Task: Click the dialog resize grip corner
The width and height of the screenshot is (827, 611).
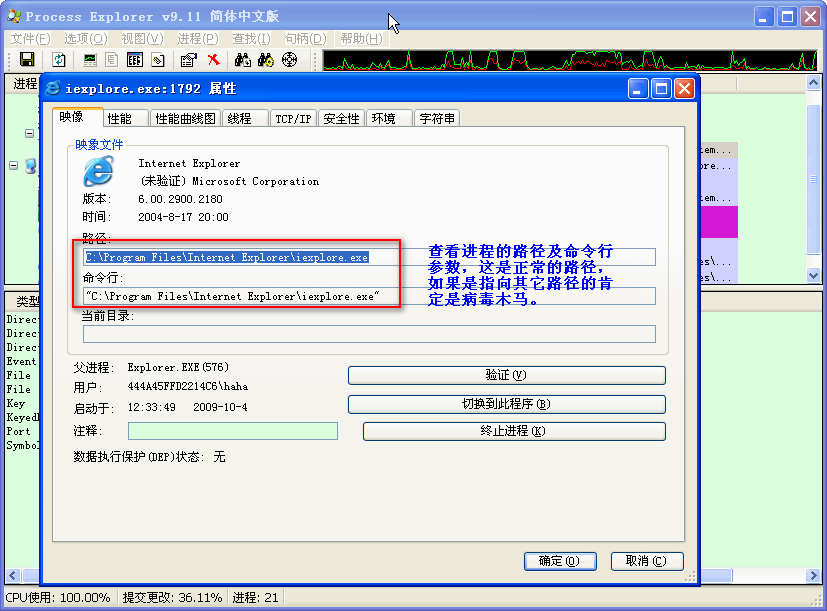Action: click(690, 577)
